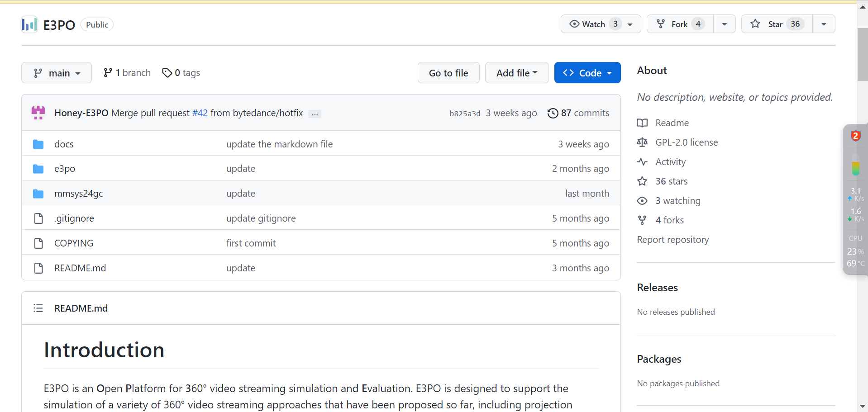868x412 pixels.
Task: Click the book icon next to Readme
Action: coord(642,123)
